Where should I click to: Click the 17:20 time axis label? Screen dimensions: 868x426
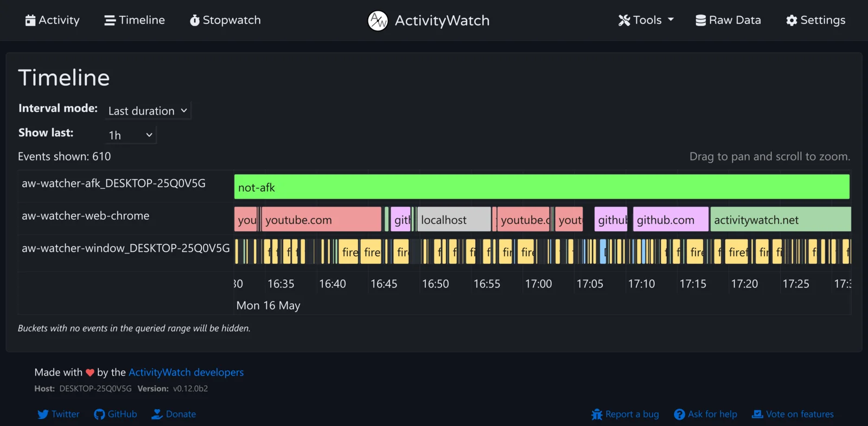[744, 284]
